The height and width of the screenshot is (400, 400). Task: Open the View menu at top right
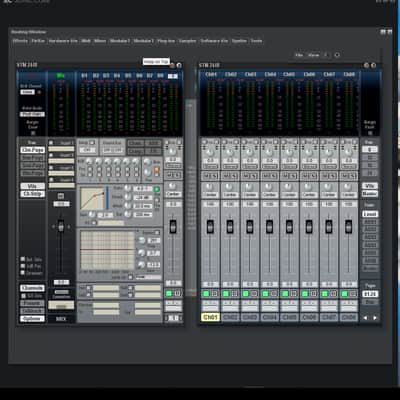tap(313, 55)
